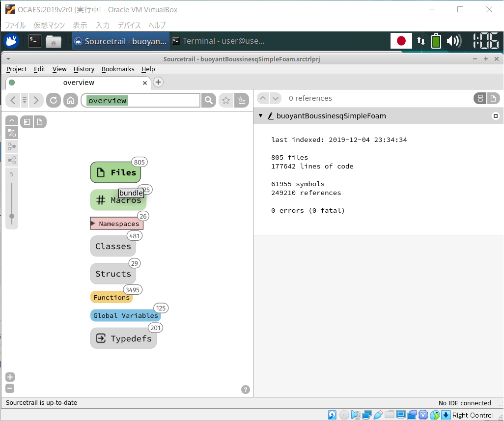
Task: Open the bookmark manager list icon
Action: click(242, 101)
